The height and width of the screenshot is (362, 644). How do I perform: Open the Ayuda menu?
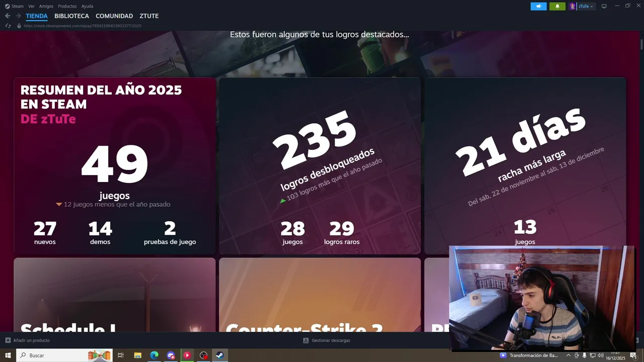tap(87, 6)
